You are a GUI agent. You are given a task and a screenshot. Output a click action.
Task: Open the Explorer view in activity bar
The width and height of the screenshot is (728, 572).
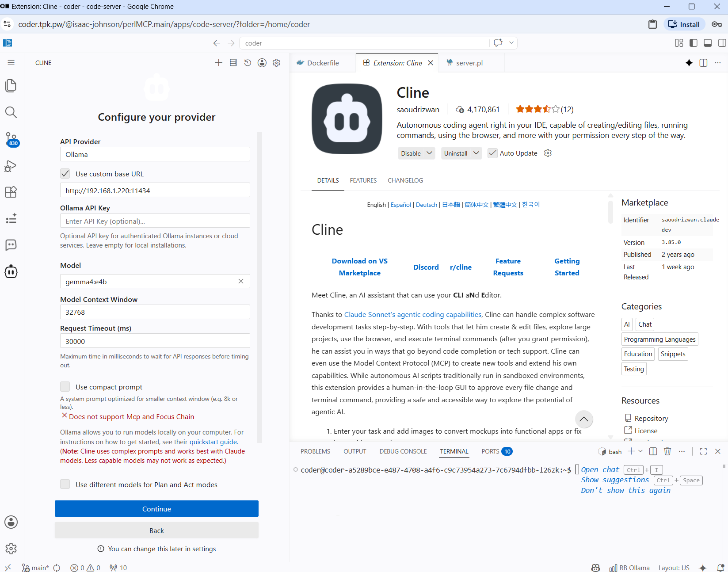coord(11,86)
